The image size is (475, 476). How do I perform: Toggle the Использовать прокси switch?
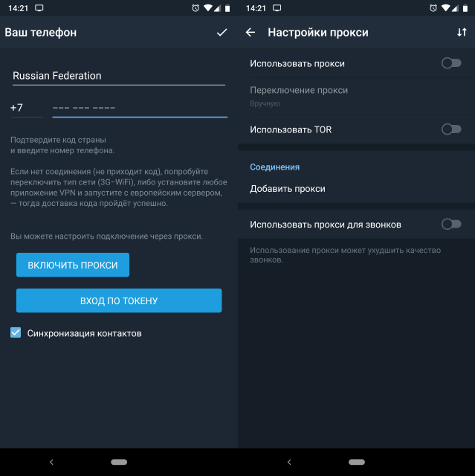pos(451,63)
